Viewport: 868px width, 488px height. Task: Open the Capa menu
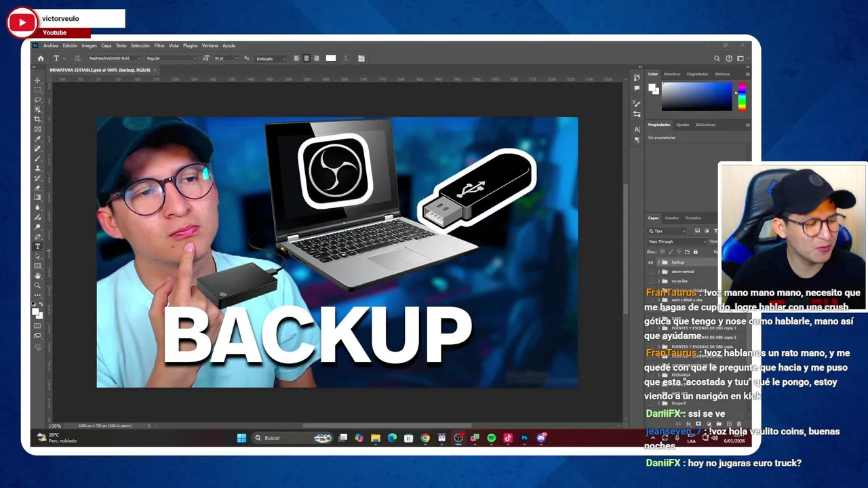click(106, 45)
